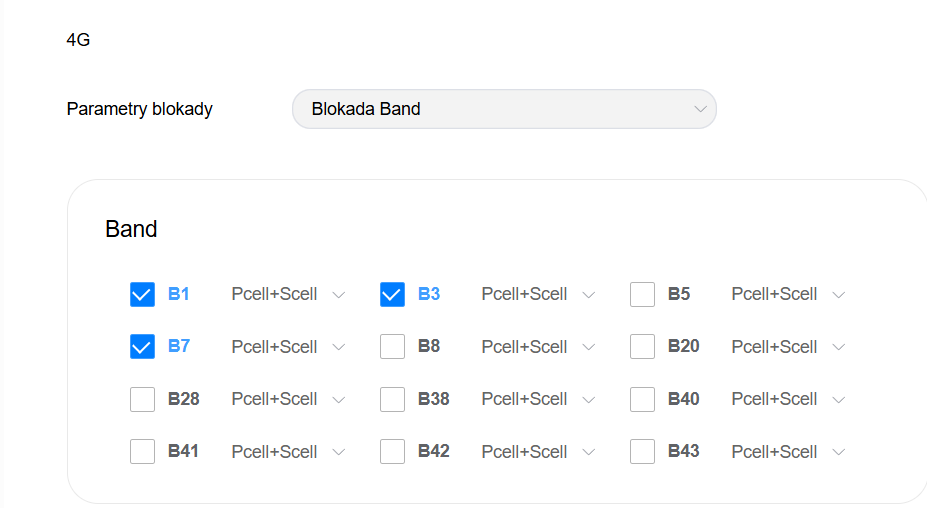Enable the B5 band checkbox
The height and width of the screenshot is (508, 927).
[642, 294]
